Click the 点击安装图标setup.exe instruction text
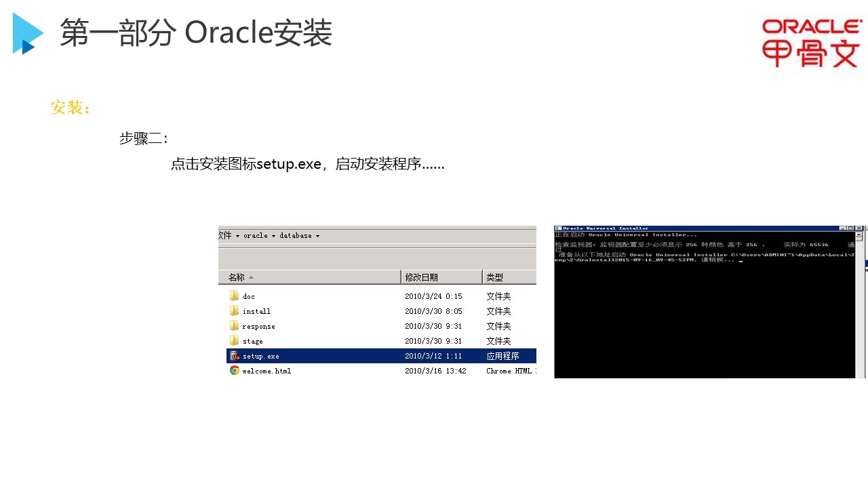 point(308,164)
